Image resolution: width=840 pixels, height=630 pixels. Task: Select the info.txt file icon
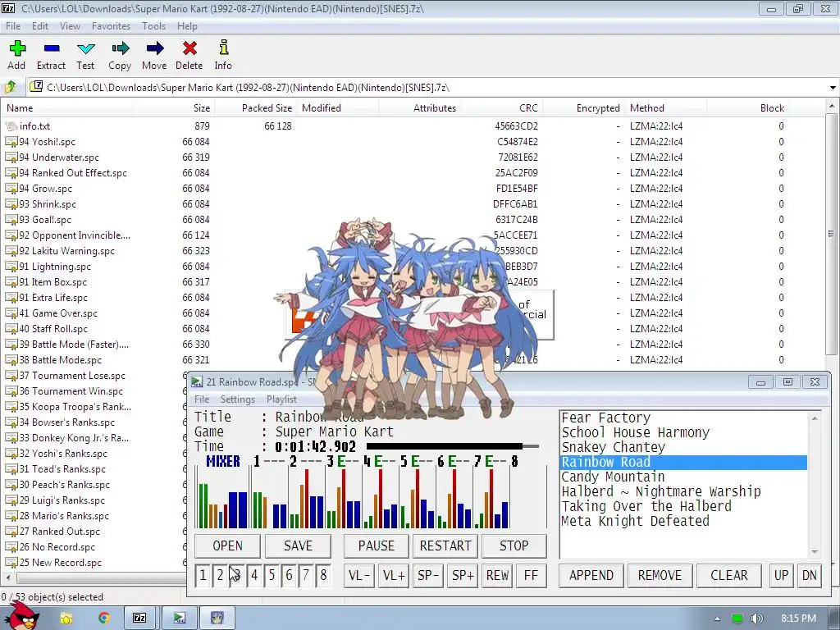coord(11,126)
